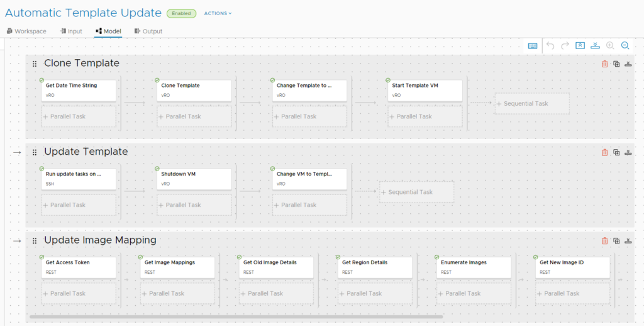Open the Get Access Token REST task
The width and height of the screenshot is (644, 326).
pyautogui.click(x=79, y=267)
